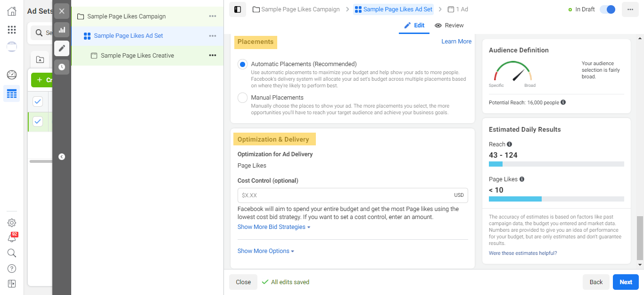The height and width of the screenshot is (295, 644).
Task: Open Were these estimates helpful link
Action: 523,253
